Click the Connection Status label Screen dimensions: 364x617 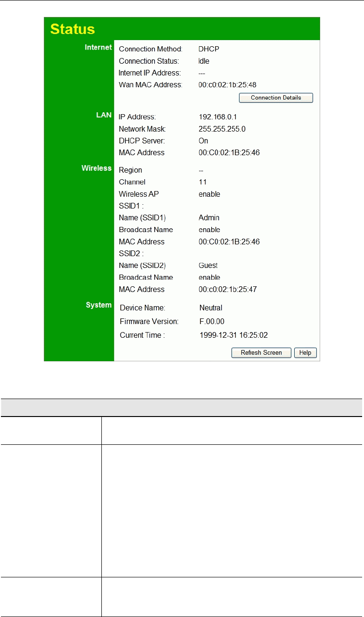(149, 61)
